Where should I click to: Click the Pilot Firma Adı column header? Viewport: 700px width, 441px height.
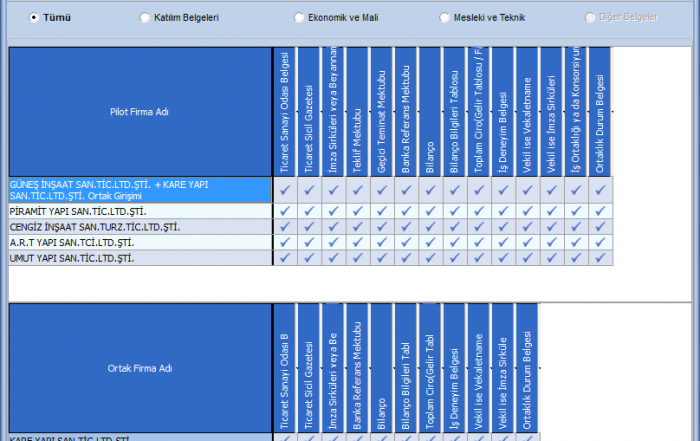[x=139, y=112]
